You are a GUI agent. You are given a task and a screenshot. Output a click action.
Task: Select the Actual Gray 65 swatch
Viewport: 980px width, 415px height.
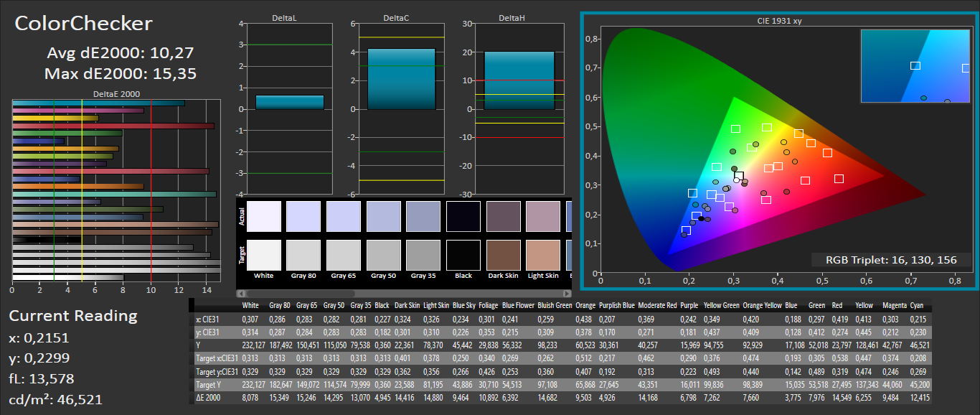tap(343, 215)
